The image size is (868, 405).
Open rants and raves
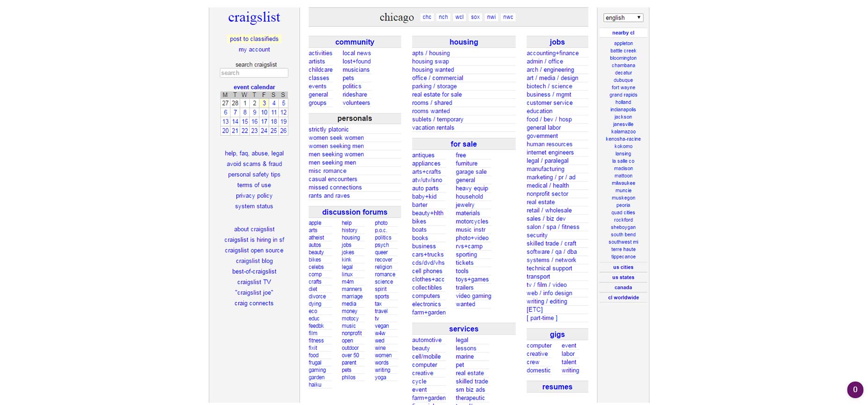(329, 196)
